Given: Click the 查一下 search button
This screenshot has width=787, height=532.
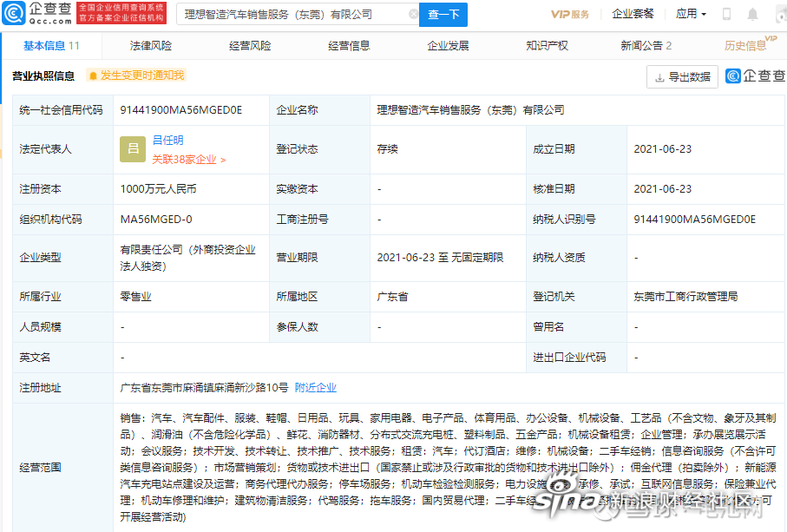Looking at the screenshot, I should pos(443,15).
